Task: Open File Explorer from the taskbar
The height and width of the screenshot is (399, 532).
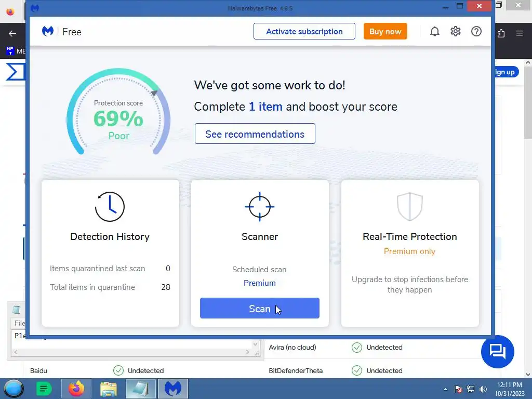Action: point(108,389)
